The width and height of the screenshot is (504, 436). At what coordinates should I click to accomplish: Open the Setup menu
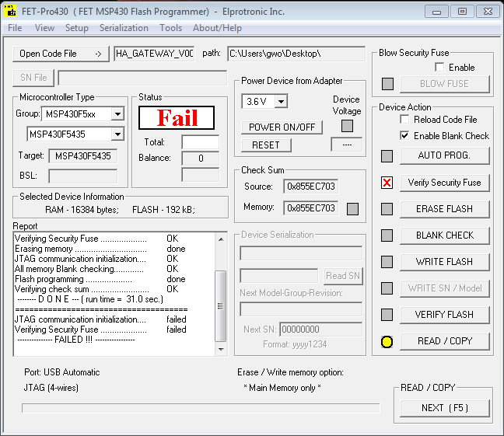point(76,28)
